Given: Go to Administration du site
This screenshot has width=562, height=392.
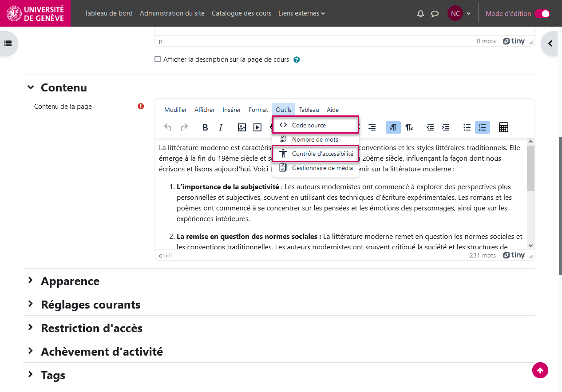Looking at the screenshot, I should [172, 13].
